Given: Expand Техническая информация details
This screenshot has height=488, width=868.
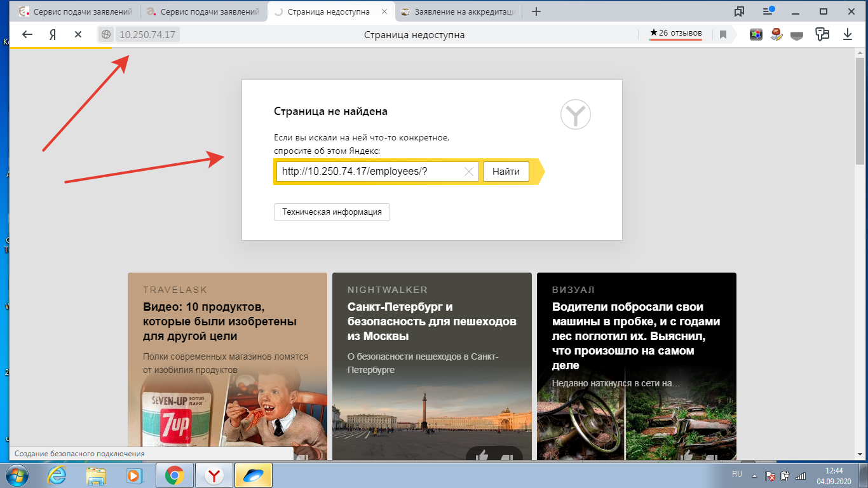Looking at the screenshot, I should [x=332, y=212].
